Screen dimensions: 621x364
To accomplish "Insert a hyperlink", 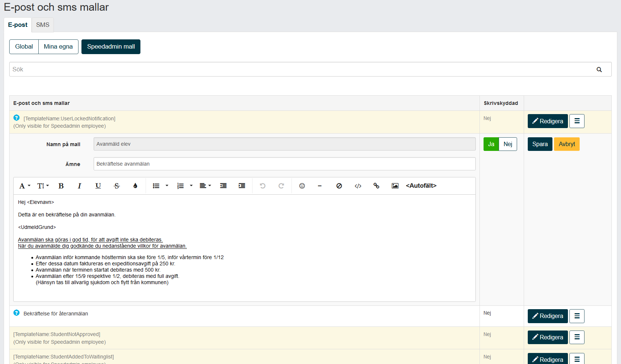I will [x=376, y=186].
